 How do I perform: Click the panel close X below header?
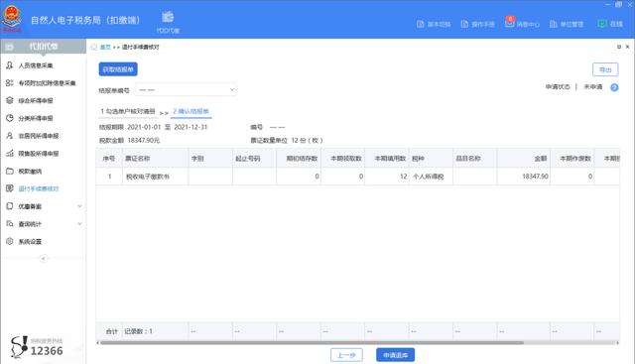click(x=628, y=47)
